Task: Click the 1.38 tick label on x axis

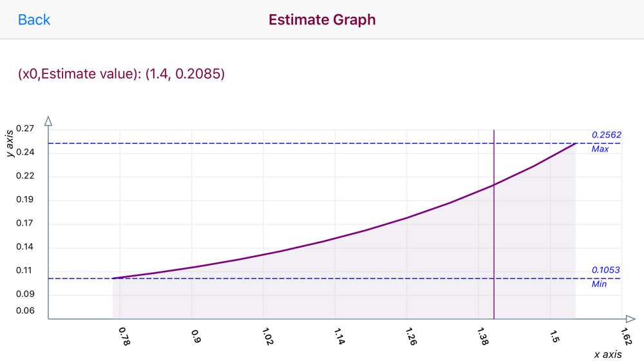Action: [482, 337]
